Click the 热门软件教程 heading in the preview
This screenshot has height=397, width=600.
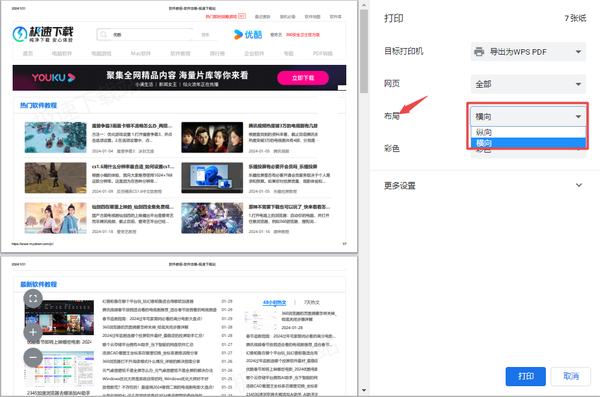click(x=38, y=105)
